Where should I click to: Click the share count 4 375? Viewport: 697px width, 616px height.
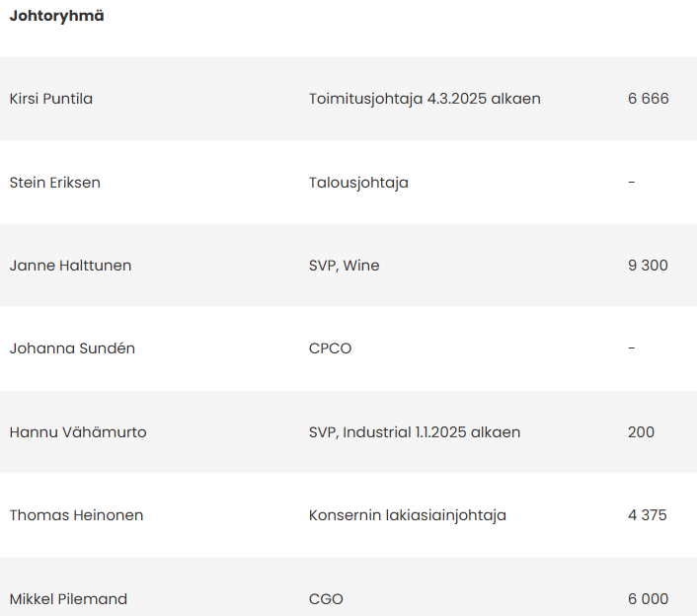coord(648,515)
